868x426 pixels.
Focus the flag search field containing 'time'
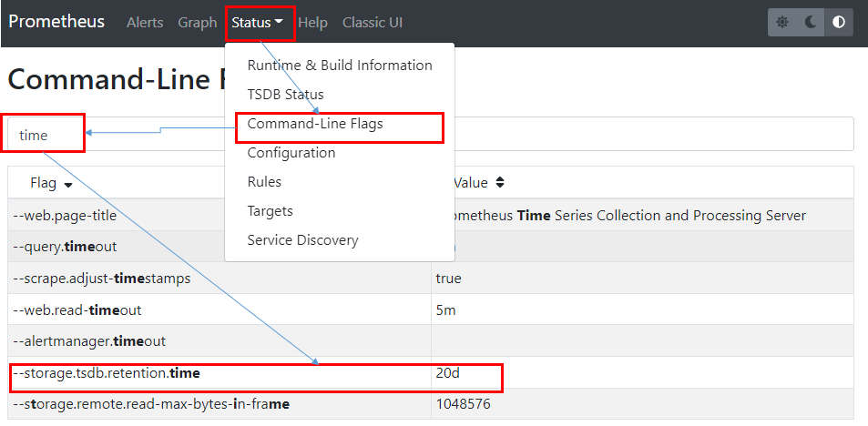[431, 134]
